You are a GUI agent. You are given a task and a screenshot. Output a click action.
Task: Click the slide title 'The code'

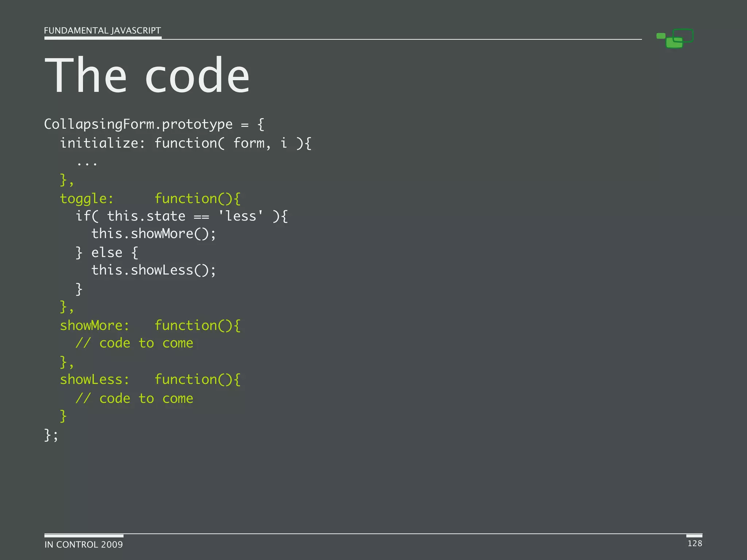click(x=147, y=76)
